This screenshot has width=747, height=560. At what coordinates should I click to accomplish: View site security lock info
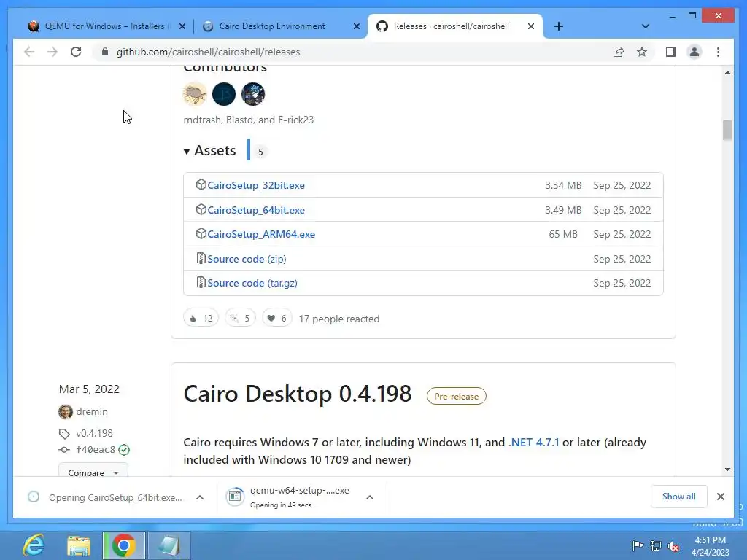click(105, 52)
